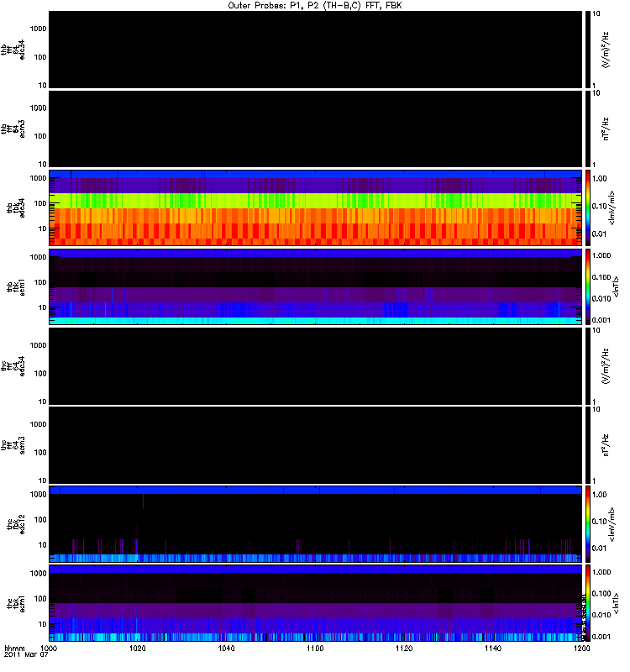Click the "(V/m)²/Hz" unit label beside thc fff edc34
630x672 pixels.
click(605, 366)
